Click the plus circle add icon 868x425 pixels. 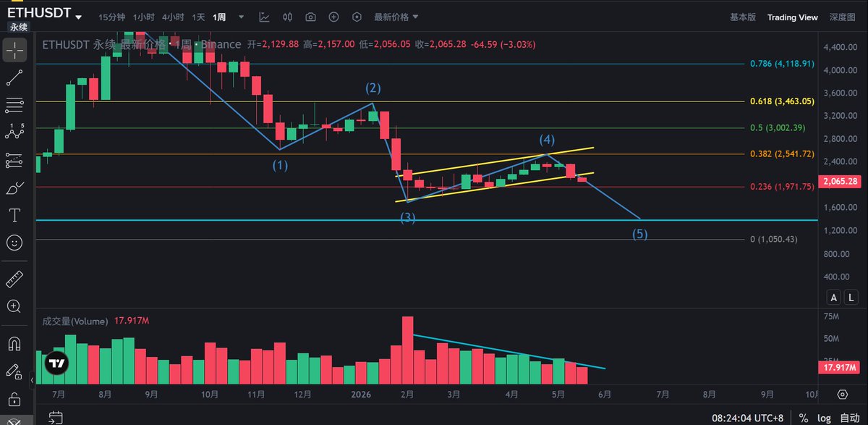tap(333, 17)
